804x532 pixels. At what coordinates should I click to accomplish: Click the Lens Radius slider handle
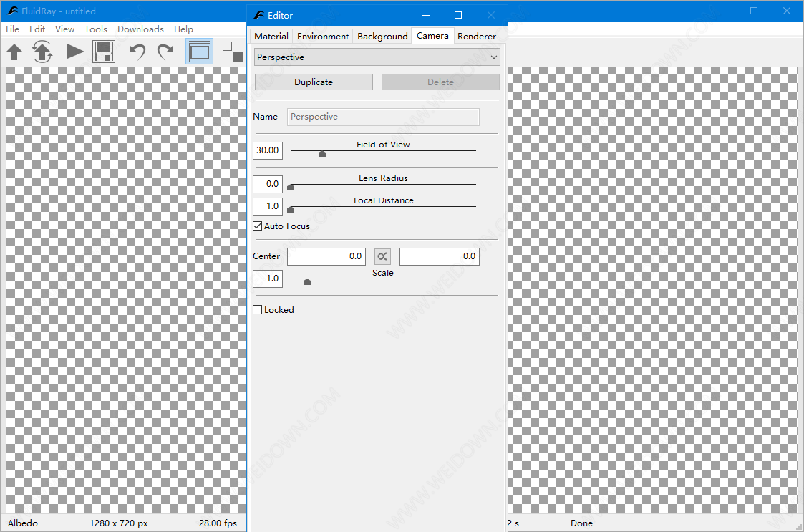click(291, 188)
